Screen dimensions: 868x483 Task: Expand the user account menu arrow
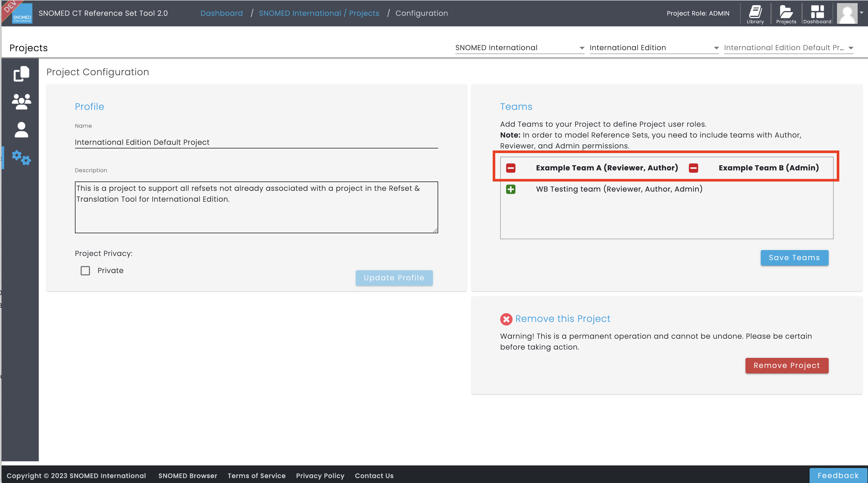click(861, 12)
